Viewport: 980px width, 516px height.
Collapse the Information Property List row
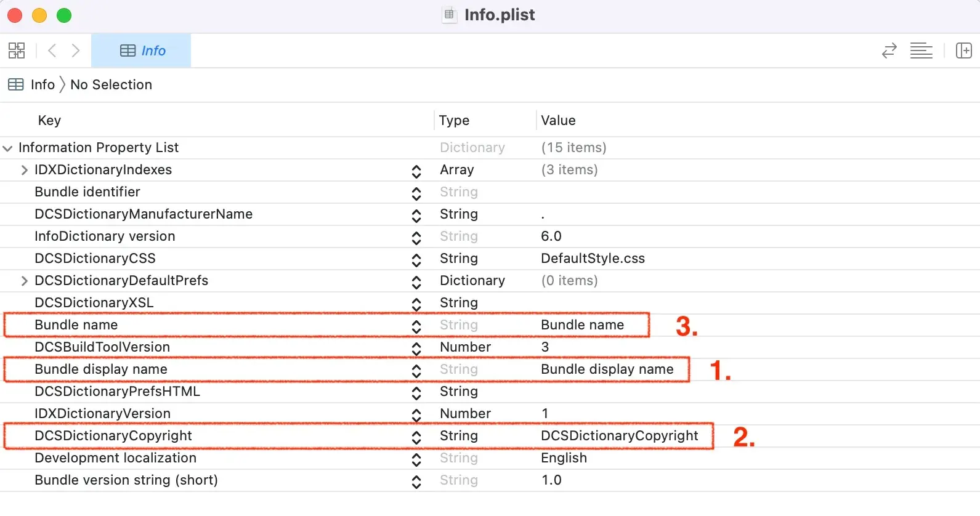point(7,148)
